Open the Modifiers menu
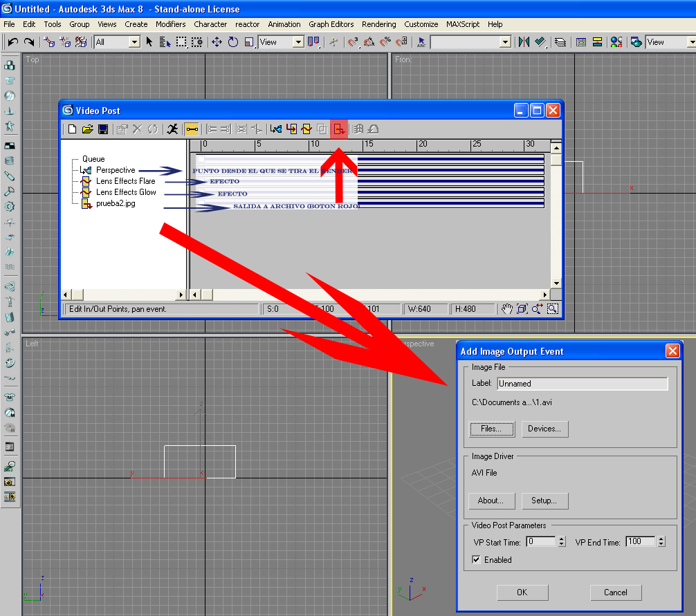This screenshot has height=616, width=696. pyautogui.click(x=170, y=24)
